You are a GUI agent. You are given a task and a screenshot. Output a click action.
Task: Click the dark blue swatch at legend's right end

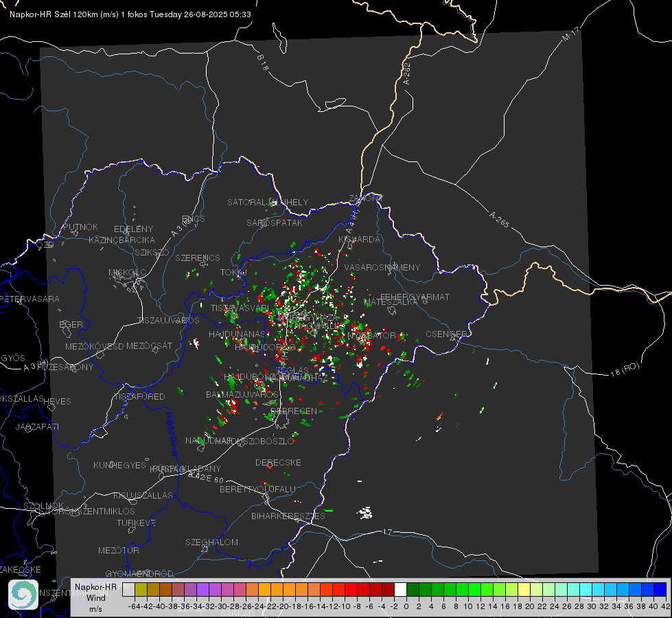tap(660, 590)
